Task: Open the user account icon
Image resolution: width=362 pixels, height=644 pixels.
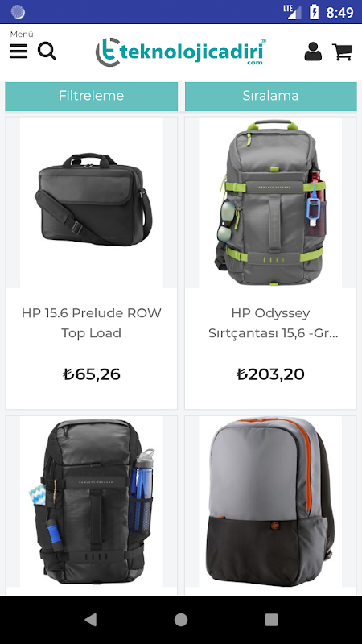Action: pos(313,52)
